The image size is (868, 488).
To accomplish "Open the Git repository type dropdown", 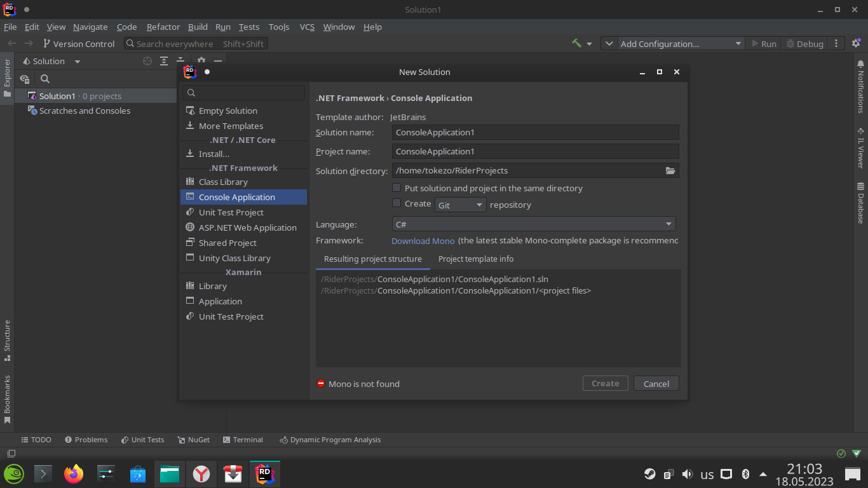I will [461, 205].
